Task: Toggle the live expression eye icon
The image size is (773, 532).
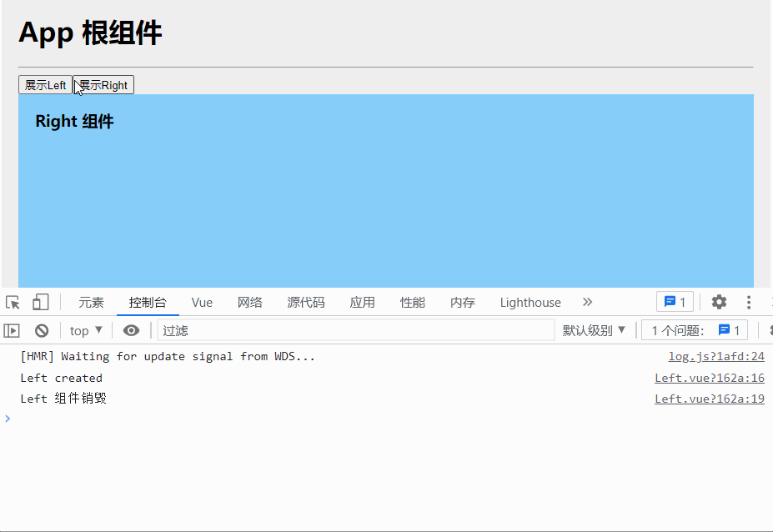Action: [x=131, y=330]
